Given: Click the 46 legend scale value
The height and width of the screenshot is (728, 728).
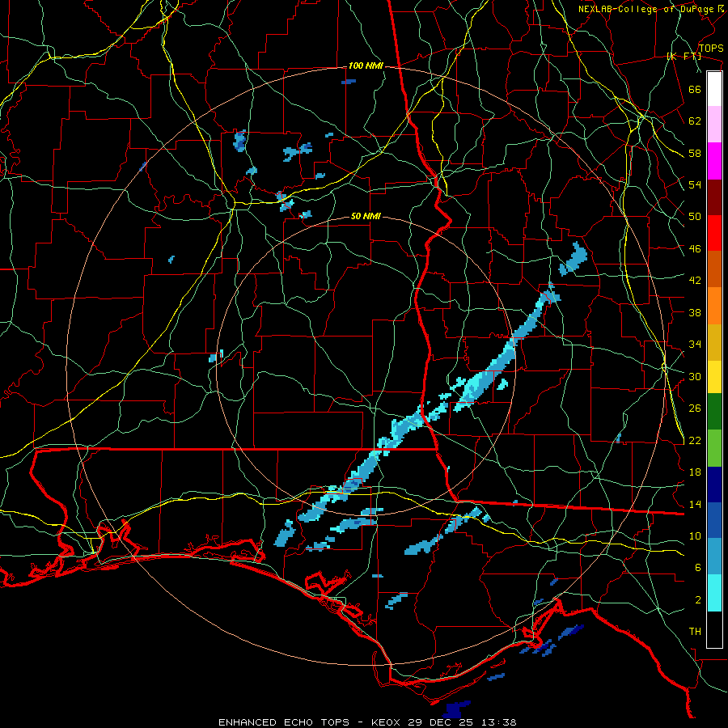Looking at the screenshot, I should 695,249.
